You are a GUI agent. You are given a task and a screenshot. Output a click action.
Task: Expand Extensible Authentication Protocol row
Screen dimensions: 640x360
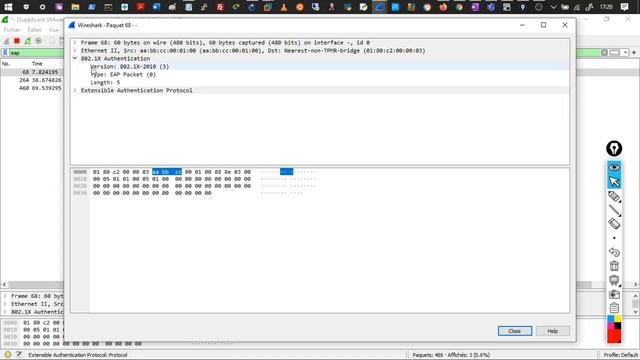(75, 90)
